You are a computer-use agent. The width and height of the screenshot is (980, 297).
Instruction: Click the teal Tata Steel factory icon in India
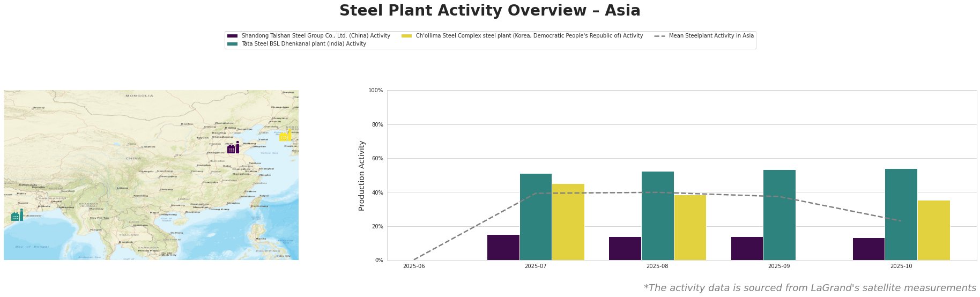[x=17, y=216]
